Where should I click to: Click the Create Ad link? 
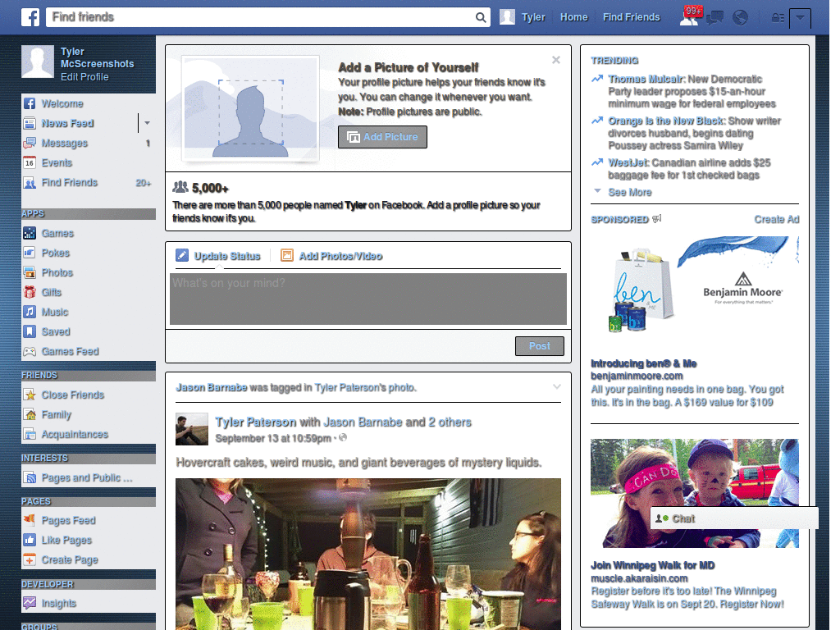pyautogui.click(x=776, y=219)
